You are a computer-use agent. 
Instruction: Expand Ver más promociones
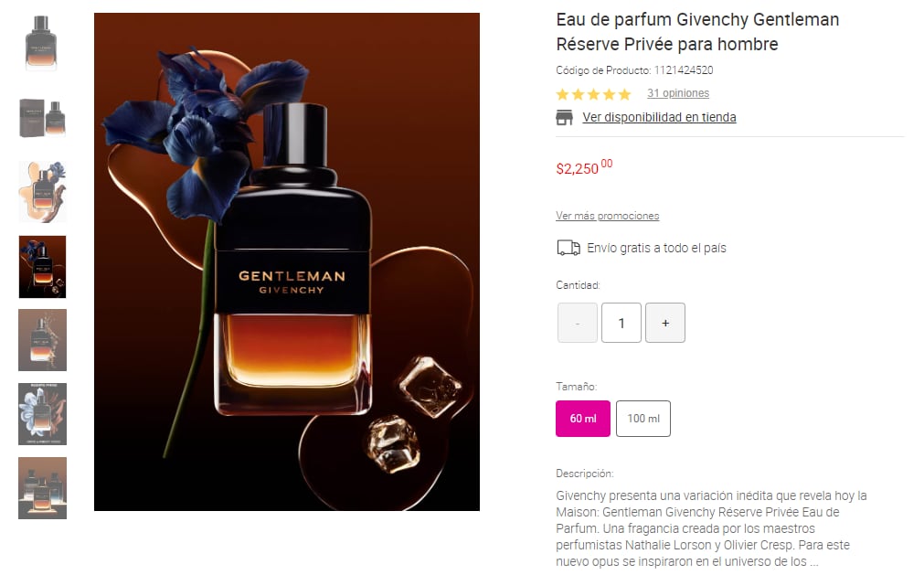(x=607, y=216)
